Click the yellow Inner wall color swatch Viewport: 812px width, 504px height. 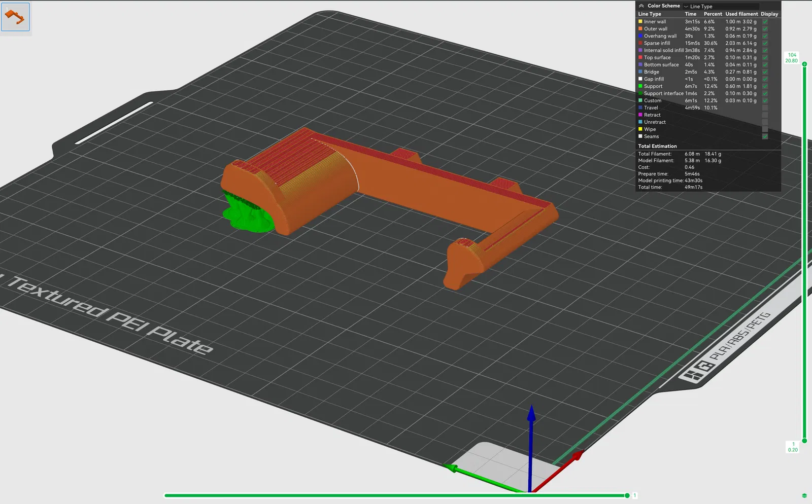(640, 21)
